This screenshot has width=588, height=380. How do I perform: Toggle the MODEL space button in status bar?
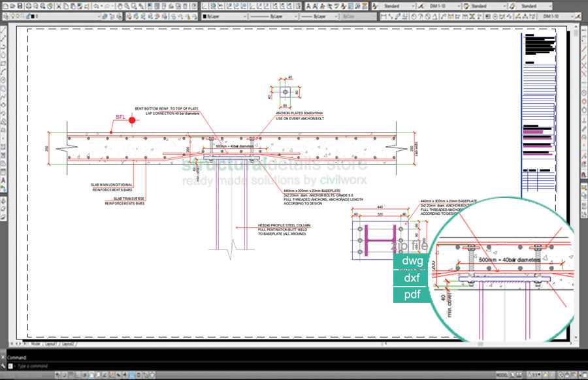click(502, 375)
